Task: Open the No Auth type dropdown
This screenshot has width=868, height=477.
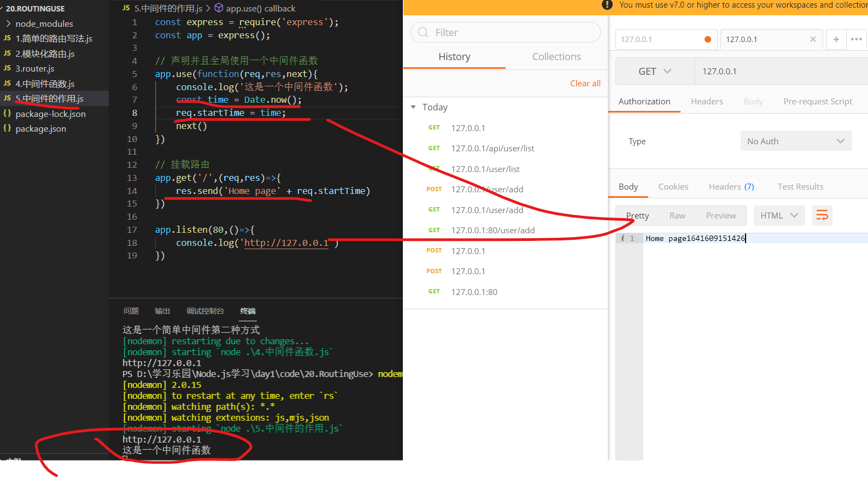Action: (796, 141)
